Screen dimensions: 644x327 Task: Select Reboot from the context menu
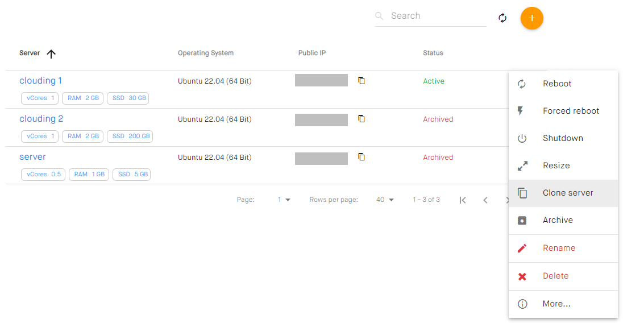(563, 84)
